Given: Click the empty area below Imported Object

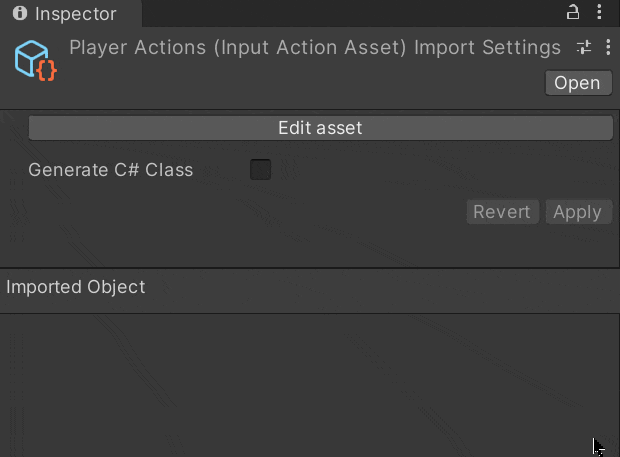Looking at the screenshot, I should (x=300, y=385).
